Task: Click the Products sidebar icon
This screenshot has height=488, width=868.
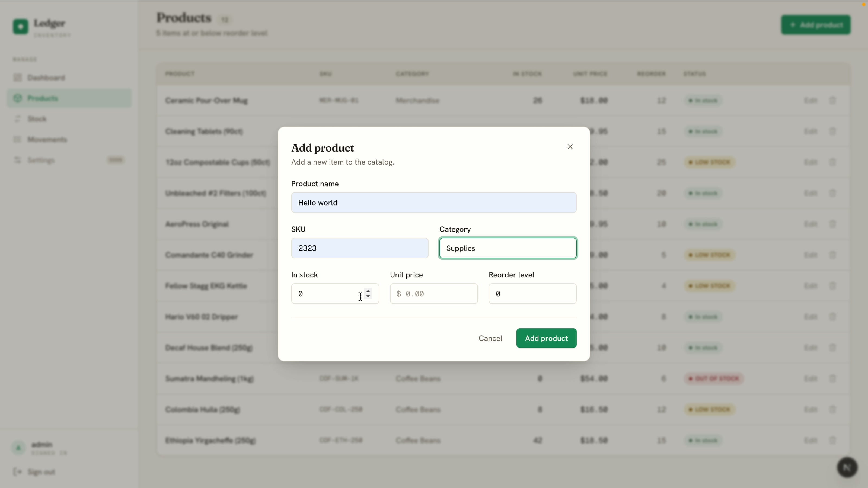Action: (18, 98)
